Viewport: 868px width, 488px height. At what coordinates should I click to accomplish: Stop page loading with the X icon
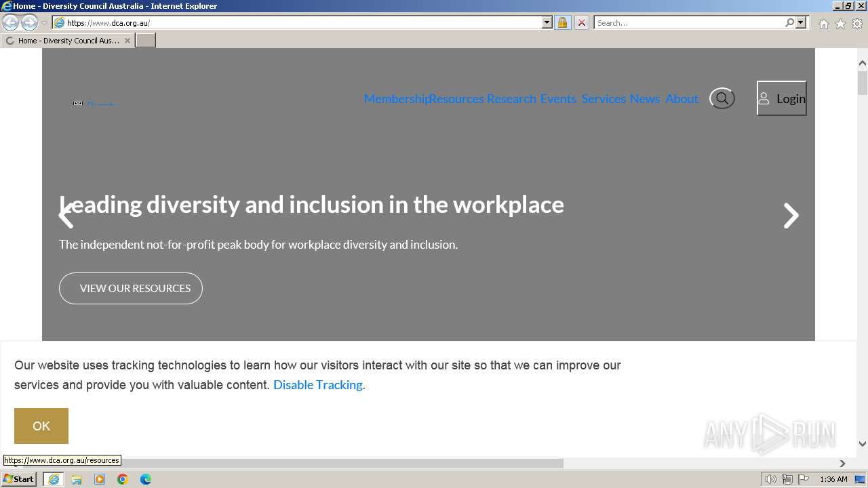click(581, 22)
